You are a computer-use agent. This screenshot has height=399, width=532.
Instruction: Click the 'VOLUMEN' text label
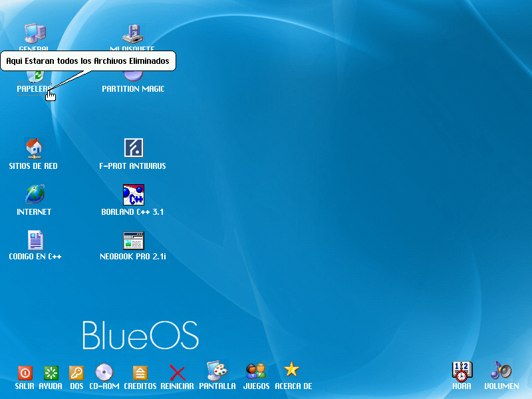coord(502,386)
